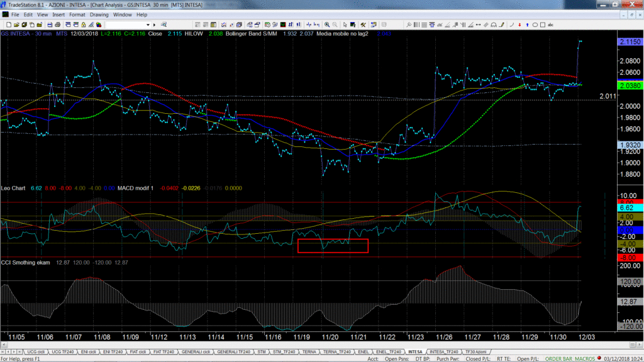Select the red down arrow drawing tool
Screen dimensions: 644x362
[x=519, y=25]
